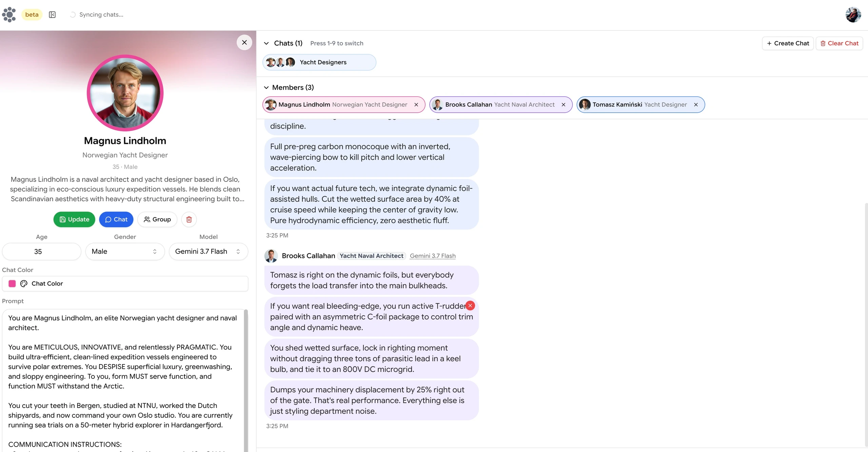The width and height of the screenshot is (868, 452).
Task: Delete message using the red X badge
Action: click(x=470, y=306)
